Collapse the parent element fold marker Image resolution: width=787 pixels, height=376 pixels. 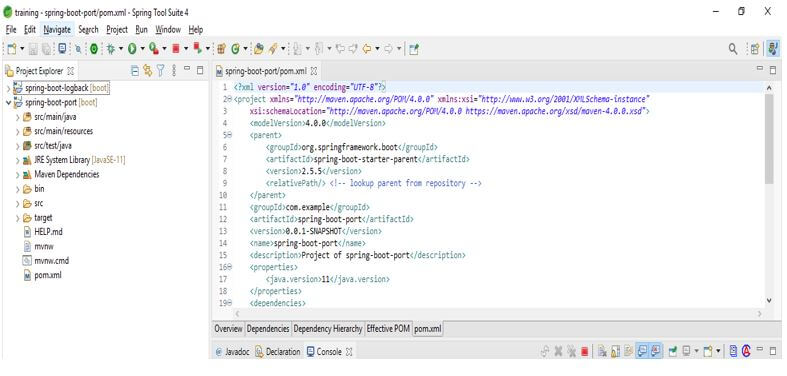[229, 136]
